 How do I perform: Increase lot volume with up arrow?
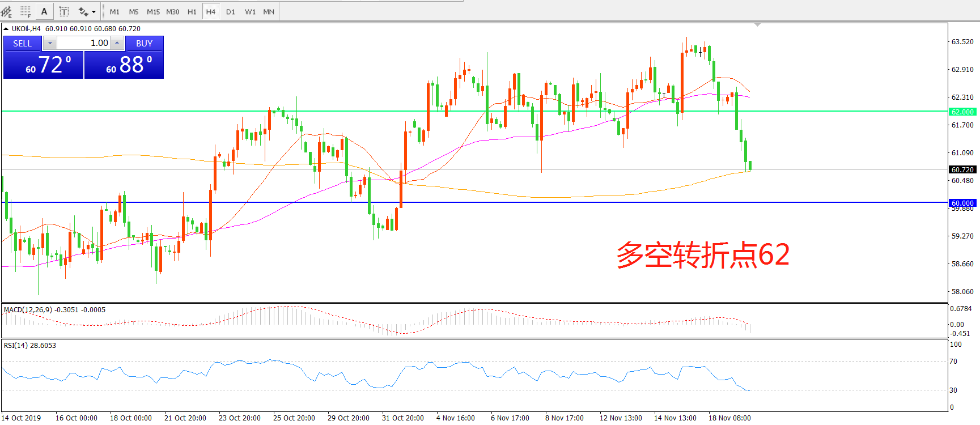pyautogui.click(x=117, y=43)
